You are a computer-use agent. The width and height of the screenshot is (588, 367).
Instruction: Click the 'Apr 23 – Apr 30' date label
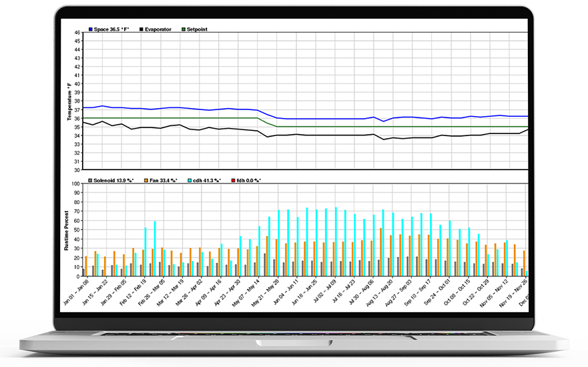point(227,292)
